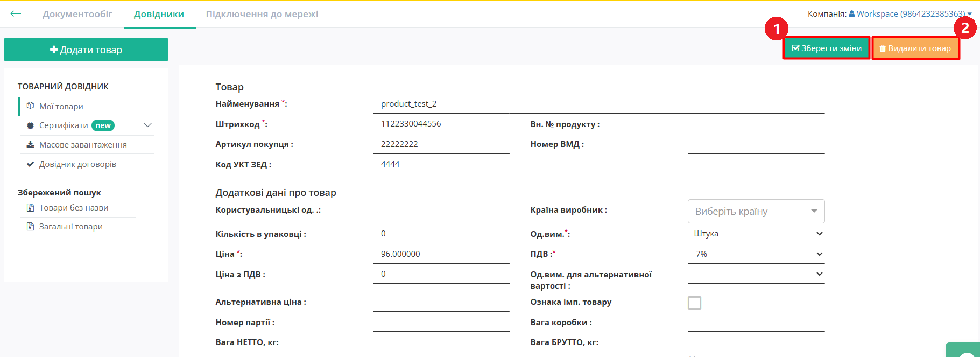980x357 pixels.
Task: Click the Найменування input field
Action: click(x=598, y=104)
